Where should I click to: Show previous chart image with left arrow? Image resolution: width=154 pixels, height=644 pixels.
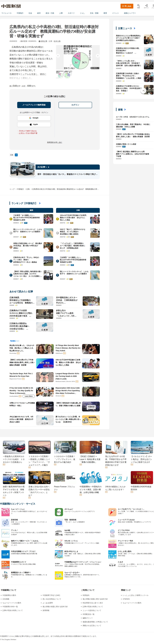[58, 56]
